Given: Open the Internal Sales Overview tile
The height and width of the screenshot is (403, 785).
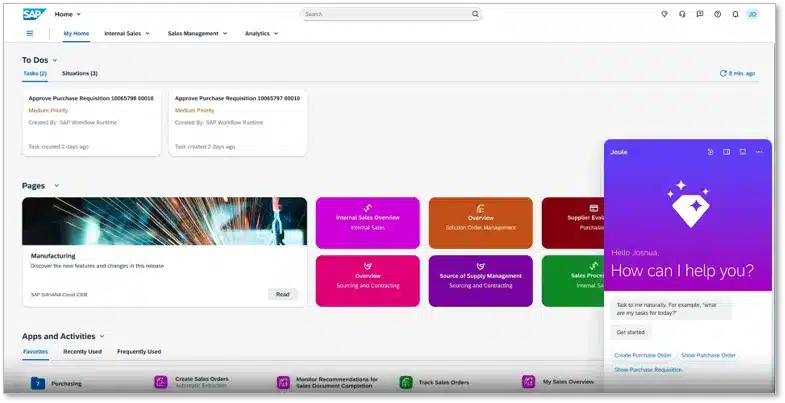Looking at the screenshot, I should [x=367, y=223].
